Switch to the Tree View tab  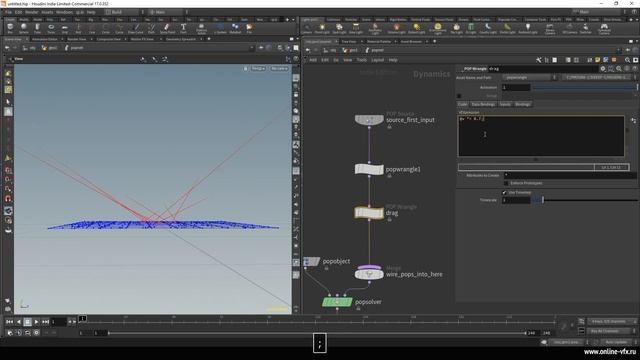[349, 41]
